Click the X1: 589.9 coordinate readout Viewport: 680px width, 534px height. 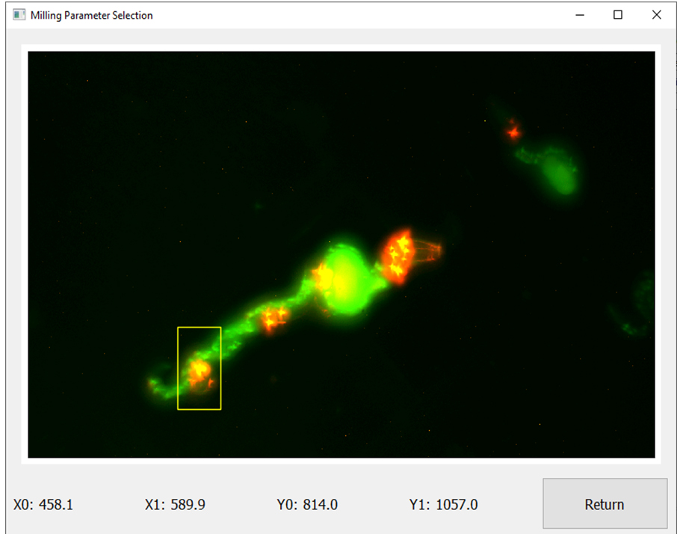click(x=175, y=505)
